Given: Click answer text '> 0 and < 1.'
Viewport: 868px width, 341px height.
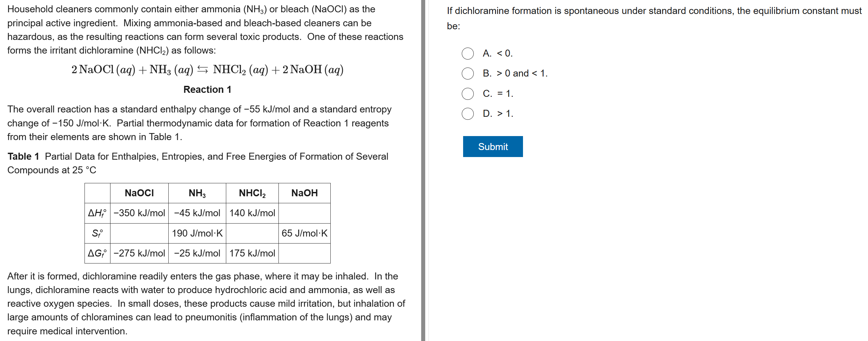Looking at the screenshot, I should click(522, 74).
